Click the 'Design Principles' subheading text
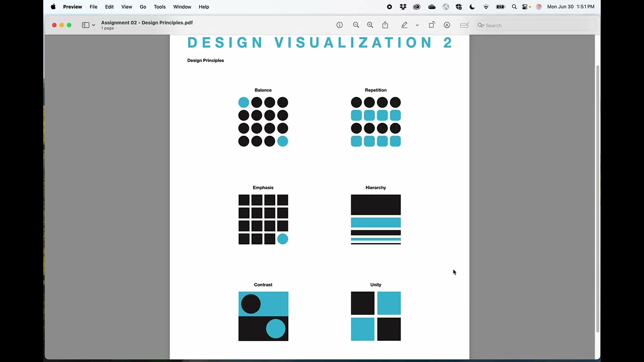This screenshot has height=362, width=644. point(205,60)
